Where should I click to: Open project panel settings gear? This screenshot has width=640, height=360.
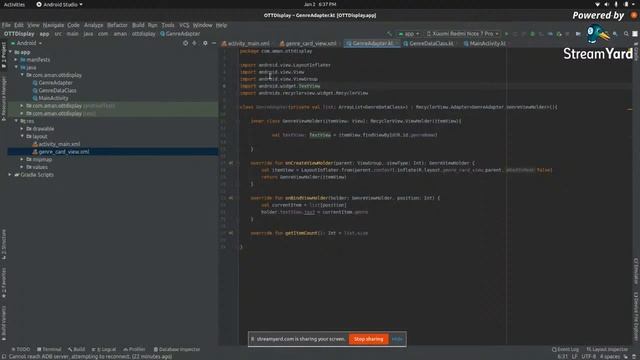tap(205, 43)
